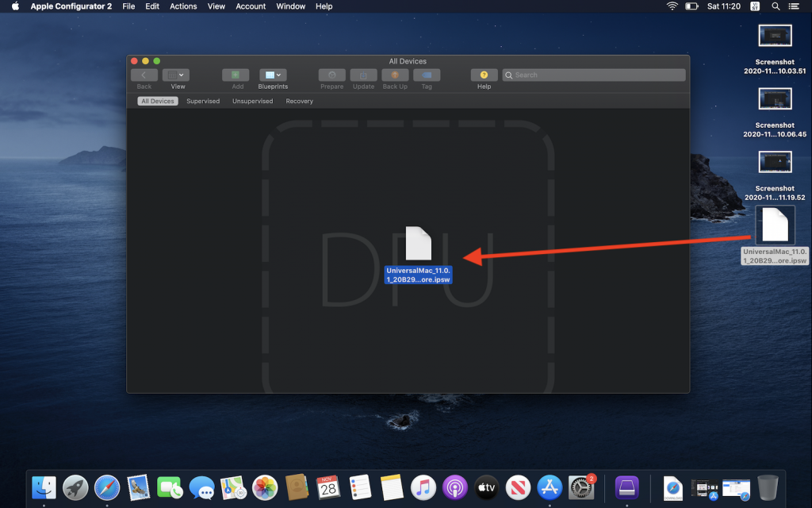Click the Add device icon
Image resolution: width=812 pixels, height=508 pixels.
tap(236, 75)
